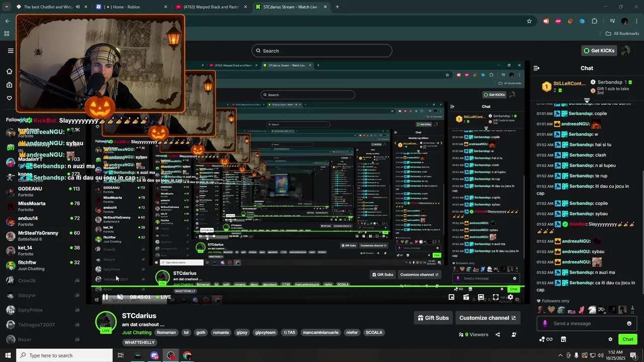Viewport: 644px width, 362px height.
Task: Bookmark this page with star icon
Action: (529, 21)
